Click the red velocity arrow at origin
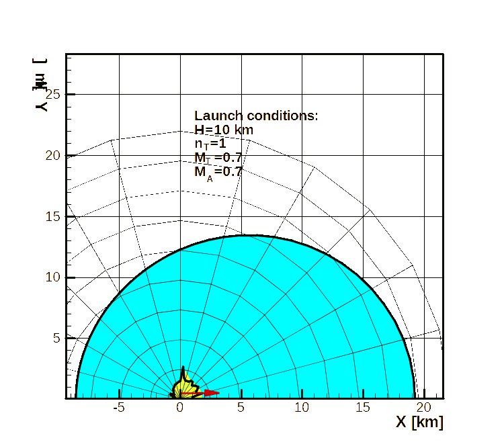Viewport: 504px width, 448px height. [200, 393]
